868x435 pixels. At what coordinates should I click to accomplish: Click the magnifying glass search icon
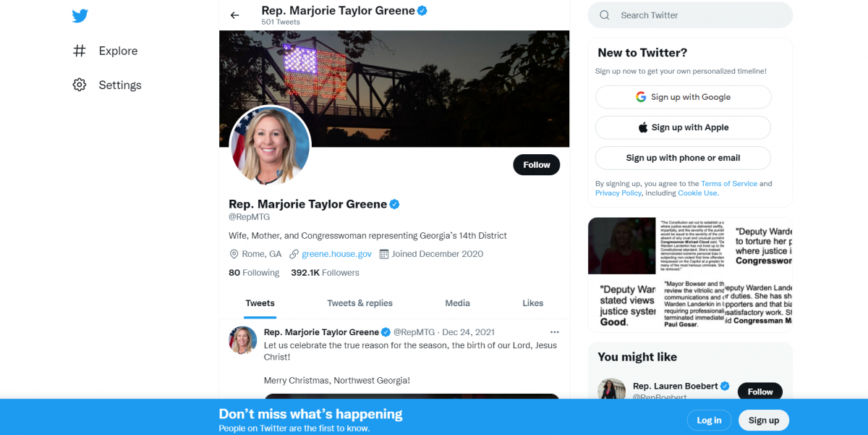(x=605, y=15)
